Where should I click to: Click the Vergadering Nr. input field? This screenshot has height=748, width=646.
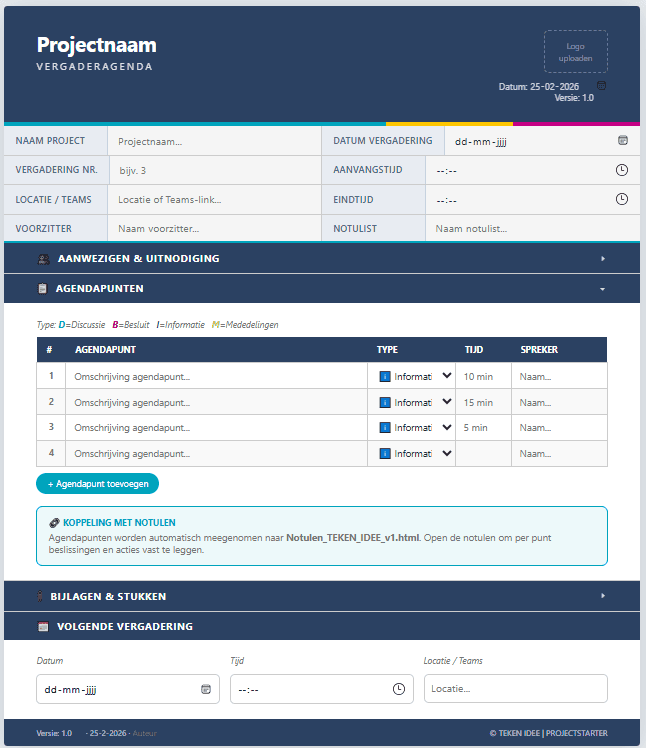(215, 170)
